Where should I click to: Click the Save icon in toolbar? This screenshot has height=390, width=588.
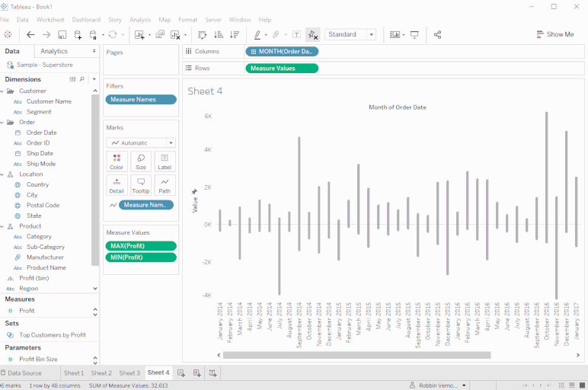62,35
